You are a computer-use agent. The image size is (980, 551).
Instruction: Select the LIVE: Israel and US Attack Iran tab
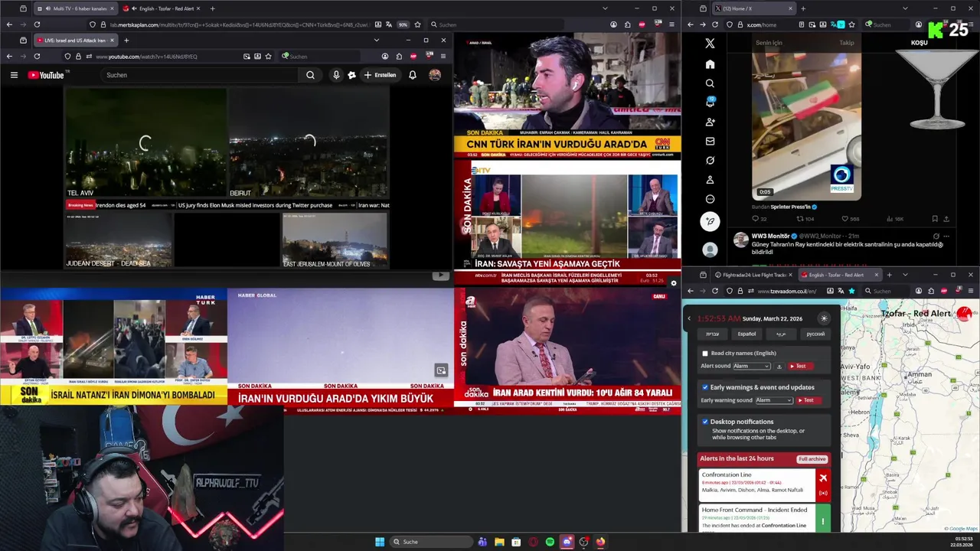coord(75,41)
